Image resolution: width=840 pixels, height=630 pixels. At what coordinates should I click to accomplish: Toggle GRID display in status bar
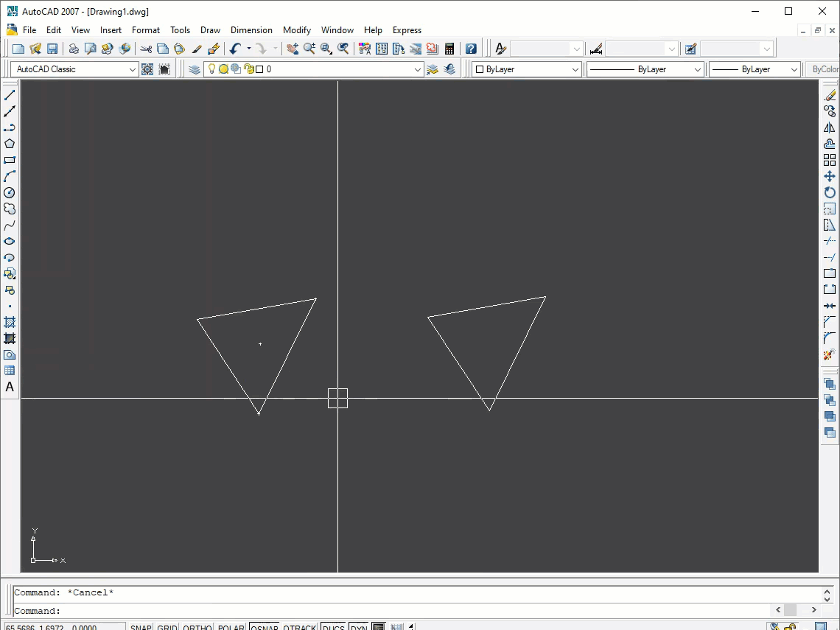click(167, 627)
